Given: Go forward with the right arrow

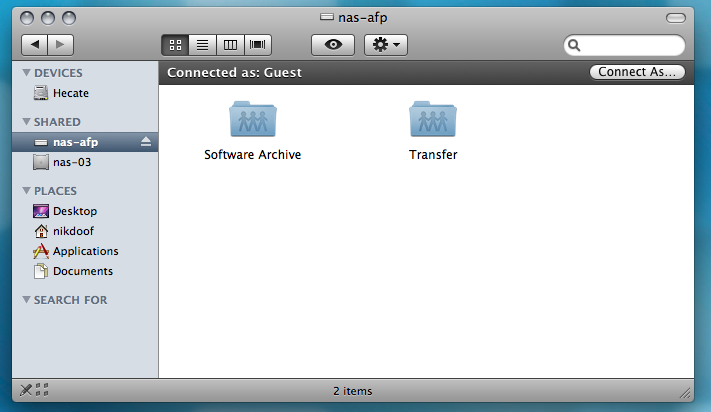Looking at the screenshot, I should coord(61,45).
